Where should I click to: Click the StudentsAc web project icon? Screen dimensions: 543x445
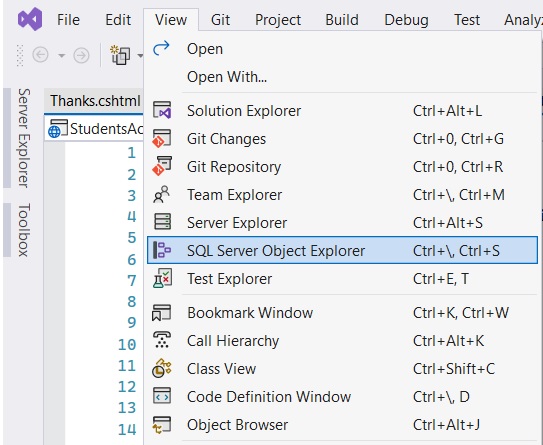[58, 129]
